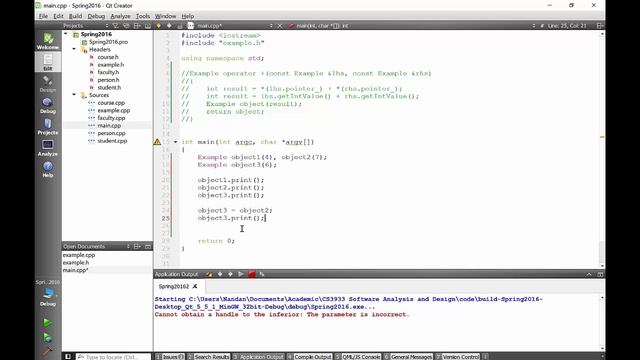
Task: Open Help mode
Action: [48, 169]
